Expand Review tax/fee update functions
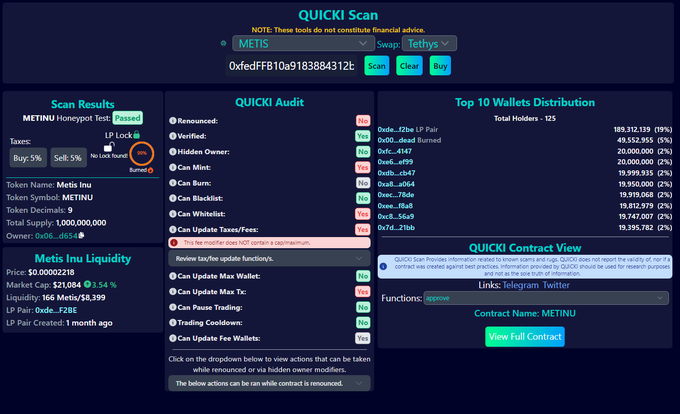The height and width of the screenshot is (414, 680). tap(269, 258)
